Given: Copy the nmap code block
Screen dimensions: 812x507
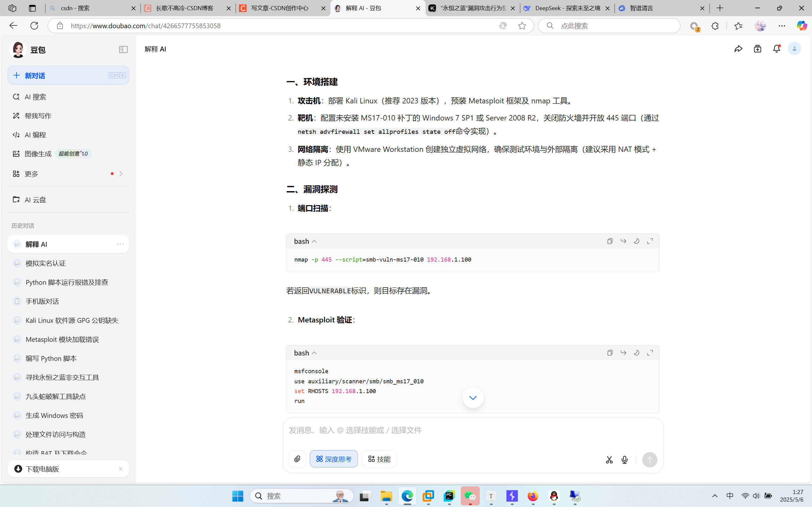Looking at the screenshot, I should (610, 241).
